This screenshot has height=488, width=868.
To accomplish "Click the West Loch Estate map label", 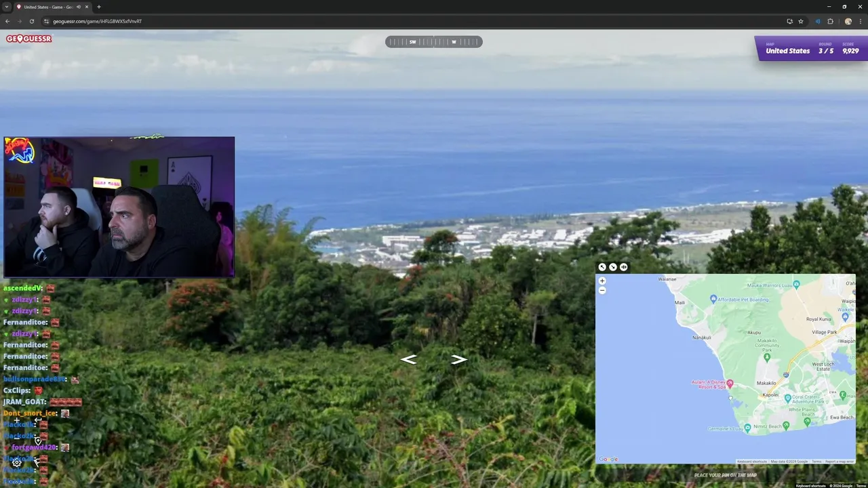I will [823, 367].
